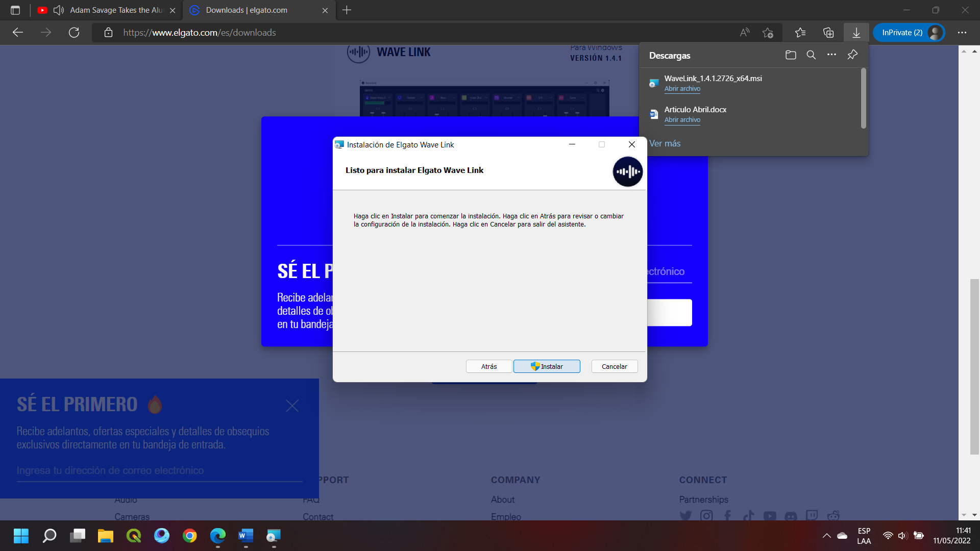
Task: Refresh the Elgato downloads page
Action: tap(74, 33)
